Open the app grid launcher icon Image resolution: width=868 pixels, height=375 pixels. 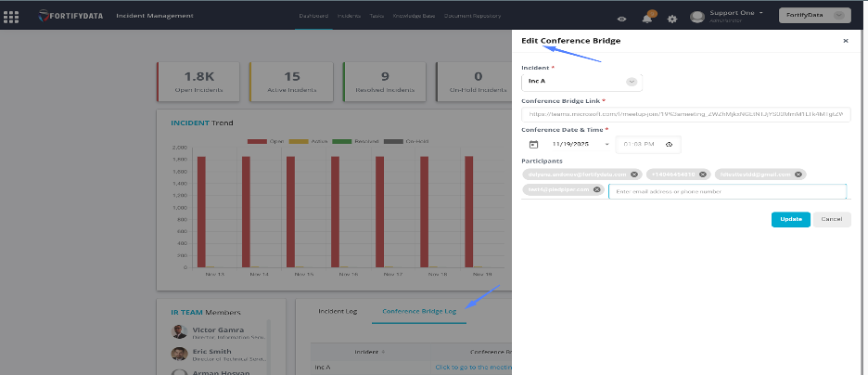point(11,17)
